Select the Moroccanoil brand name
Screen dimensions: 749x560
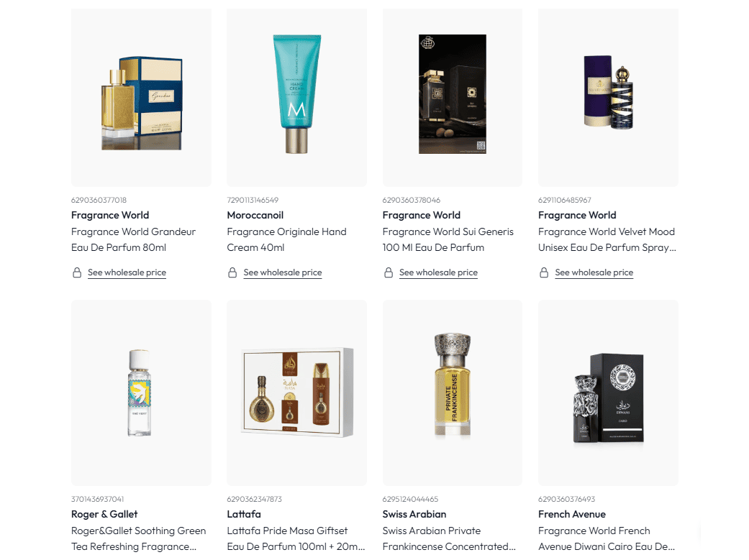point(255,216)
